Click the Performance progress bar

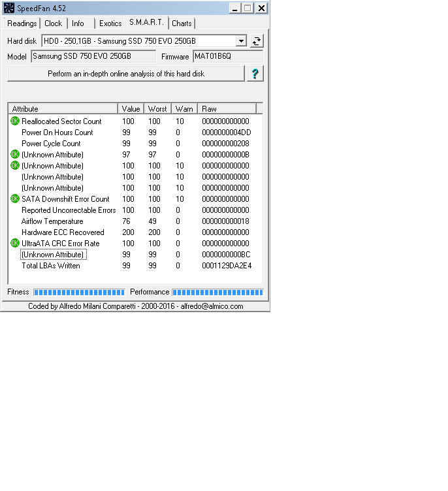[217, 293]
